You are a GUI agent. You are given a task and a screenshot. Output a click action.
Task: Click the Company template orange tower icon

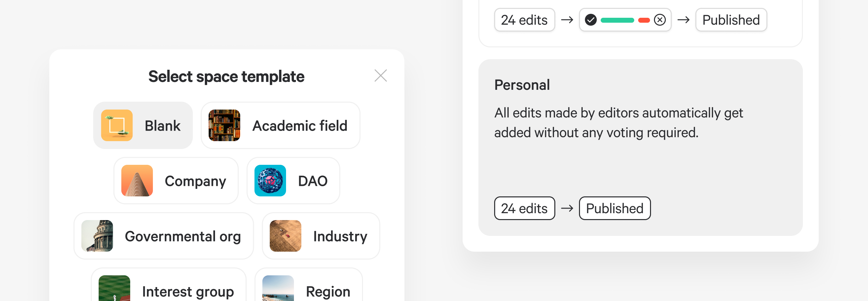pos(137,181)
